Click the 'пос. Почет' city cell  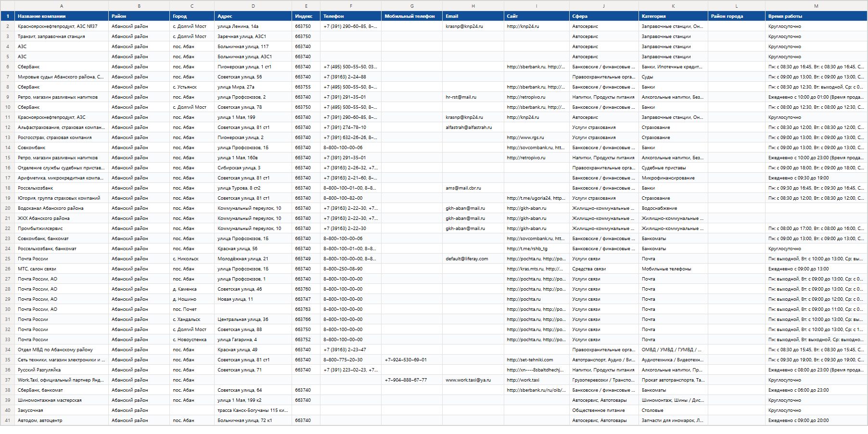coord(192,309)
